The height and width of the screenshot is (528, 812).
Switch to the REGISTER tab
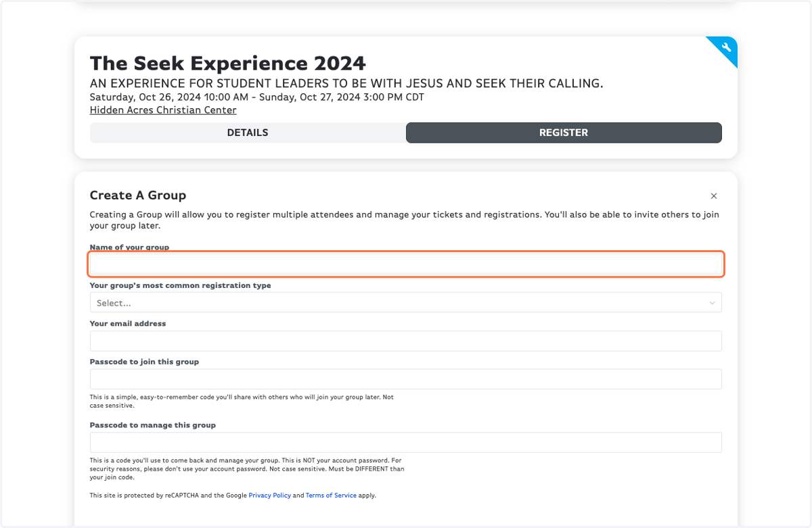[564, 133]
